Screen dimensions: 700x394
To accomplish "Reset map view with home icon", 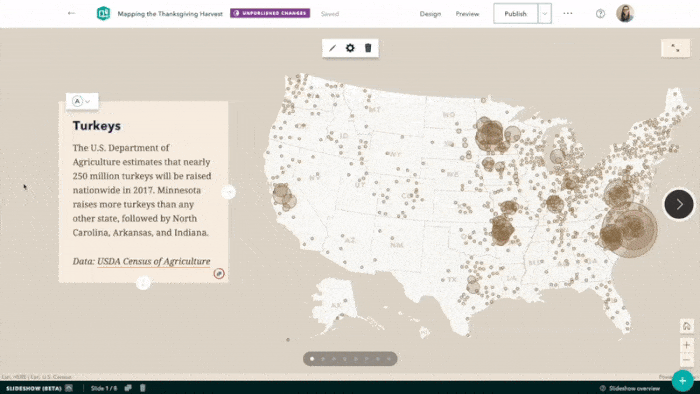I will (x=687, y=326).
